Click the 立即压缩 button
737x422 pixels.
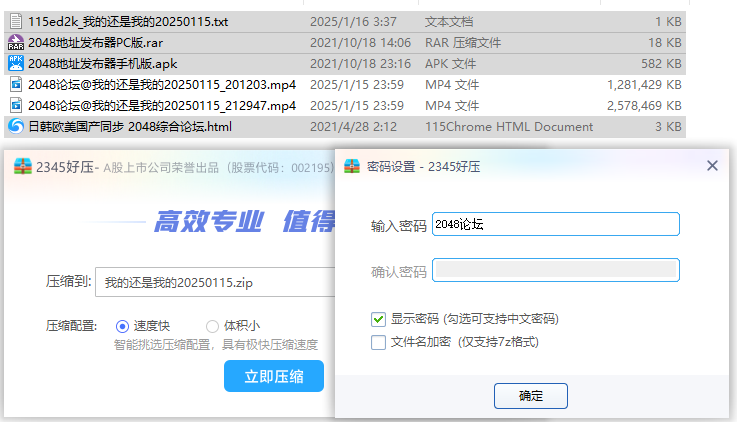pos(274,376)
